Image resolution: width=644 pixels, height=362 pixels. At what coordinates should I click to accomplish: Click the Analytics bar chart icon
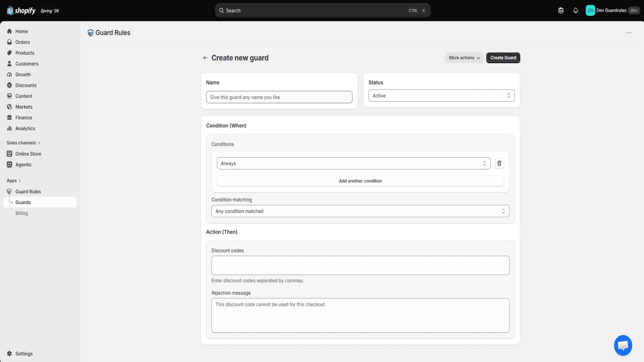pyautogui.click(x=9, y=128)
